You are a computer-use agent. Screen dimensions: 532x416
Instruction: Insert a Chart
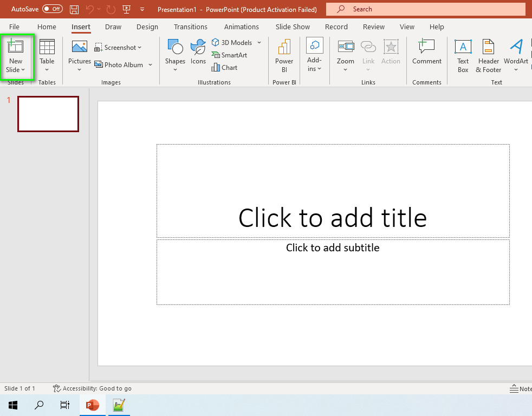point(224,68)
